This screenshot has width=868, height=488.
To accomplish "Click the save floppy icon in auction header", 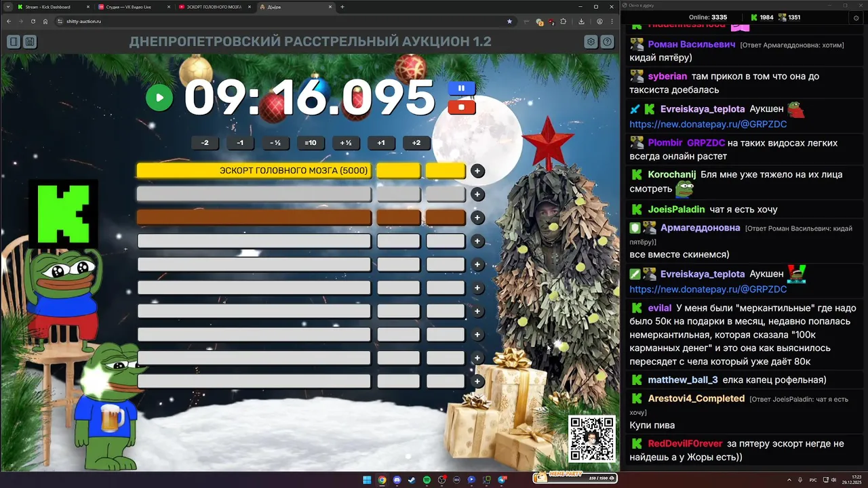I will pos(30,42).
